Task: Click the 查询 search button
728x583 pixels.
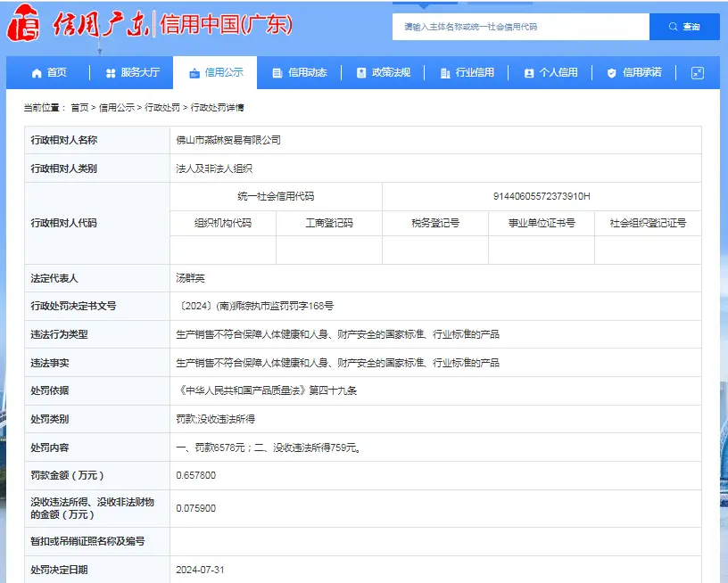Action: (684, 27)
